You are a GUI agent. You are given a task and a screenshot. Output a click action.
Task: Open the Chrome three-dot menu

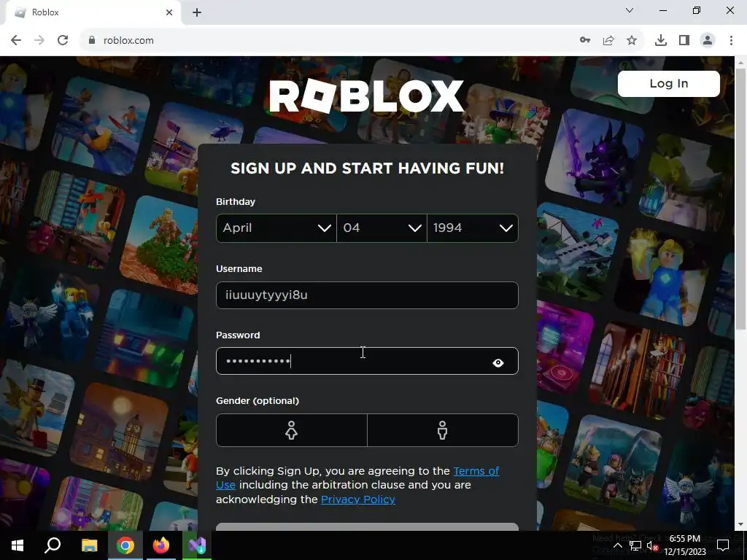pyautogui.click(x=731, y=41)
